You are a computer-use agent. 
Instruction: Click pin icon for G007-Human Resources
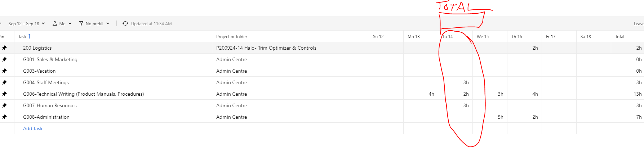[4, 105]
